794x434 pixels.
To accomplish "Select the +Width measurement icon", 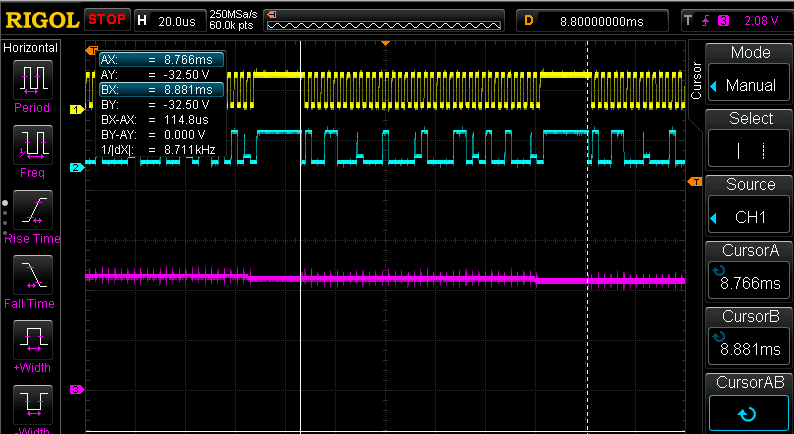I will [32, 340].
